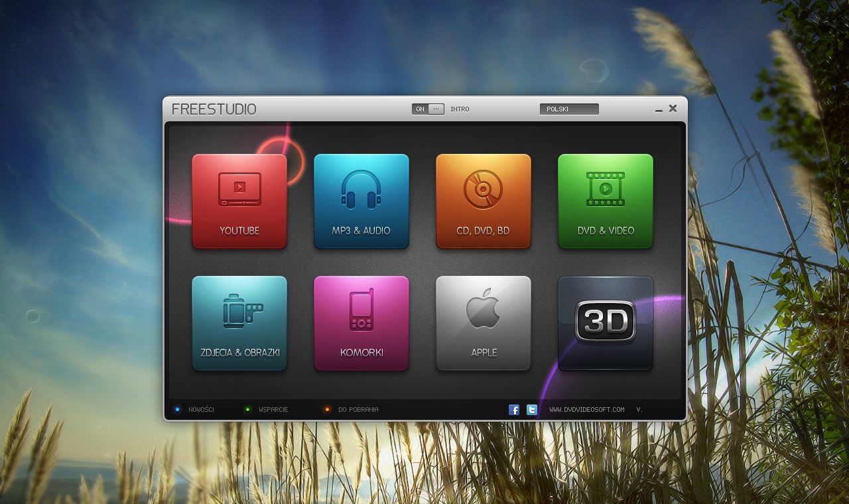Visit the www.dvdvideosoft.com link
The image size is (849, 504).
587,410
